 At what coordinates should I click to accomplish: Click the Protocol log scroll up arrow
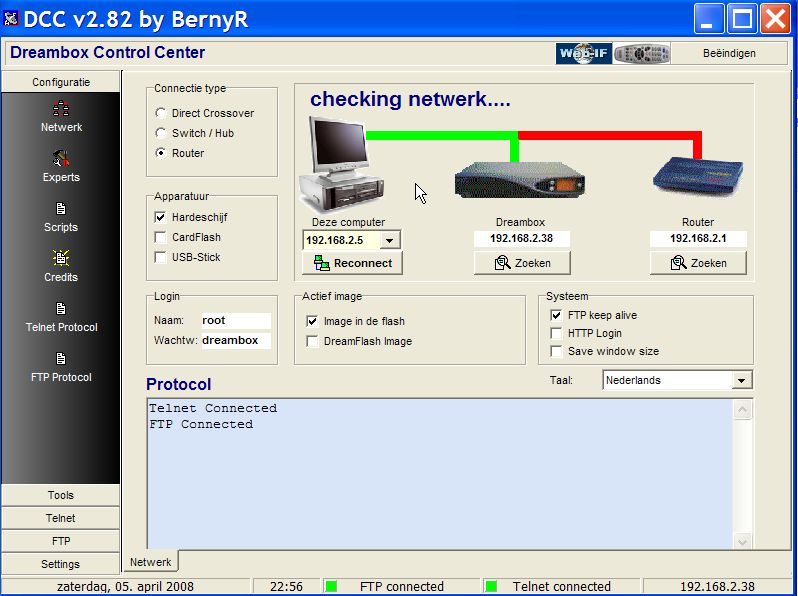tap(743, 410)
